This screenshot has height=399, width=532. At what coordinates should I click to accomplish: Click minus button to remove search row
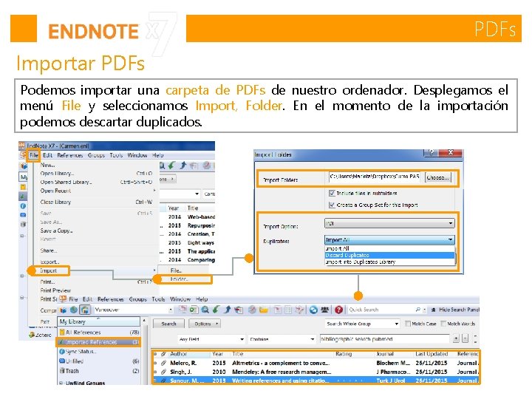click(x=465, y=338)
